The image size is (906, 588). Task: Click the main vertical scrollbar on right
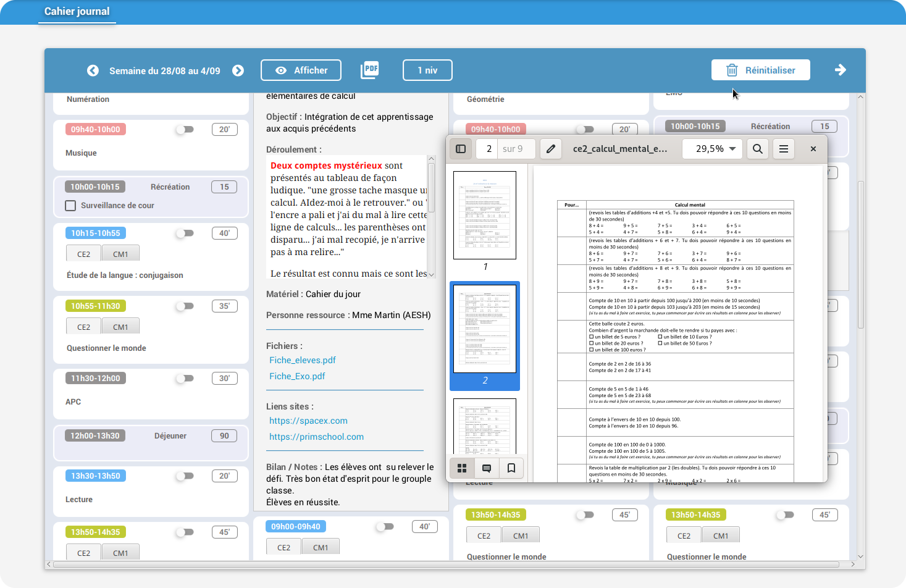(x=861, y=254)
